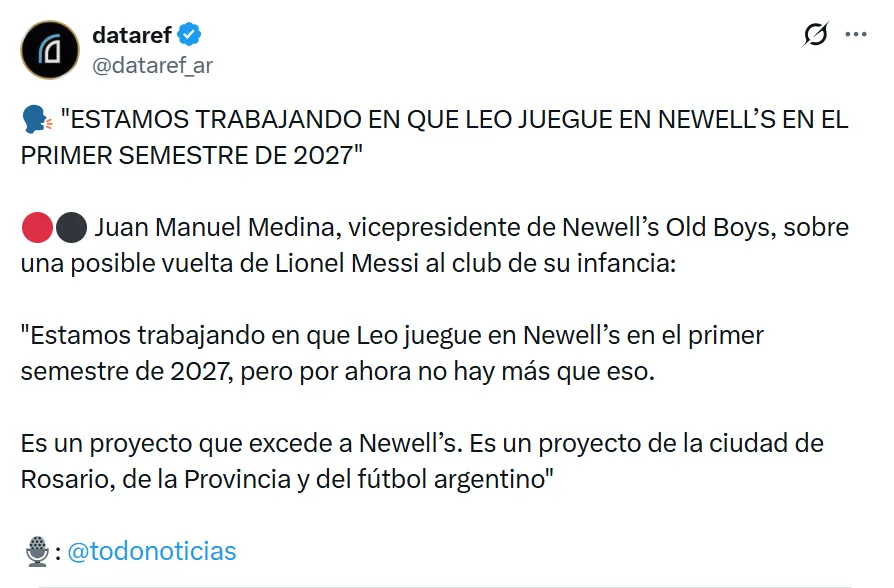This screenshot has height=588, width=894.
Task: Click the dataref display name
Action: click(131, 36)
